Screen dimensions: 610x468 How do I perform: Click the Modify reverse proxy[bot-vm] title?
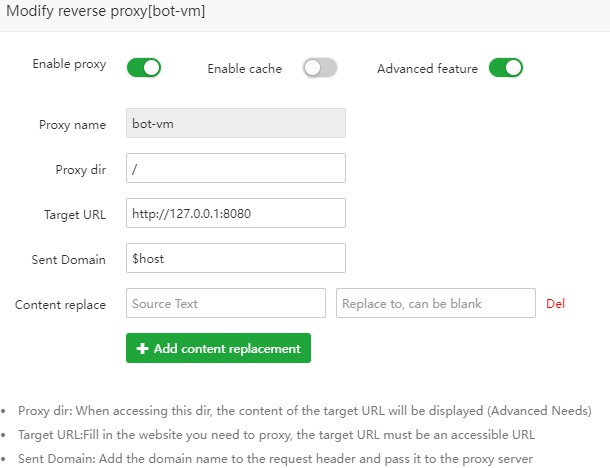click(106, 11)
